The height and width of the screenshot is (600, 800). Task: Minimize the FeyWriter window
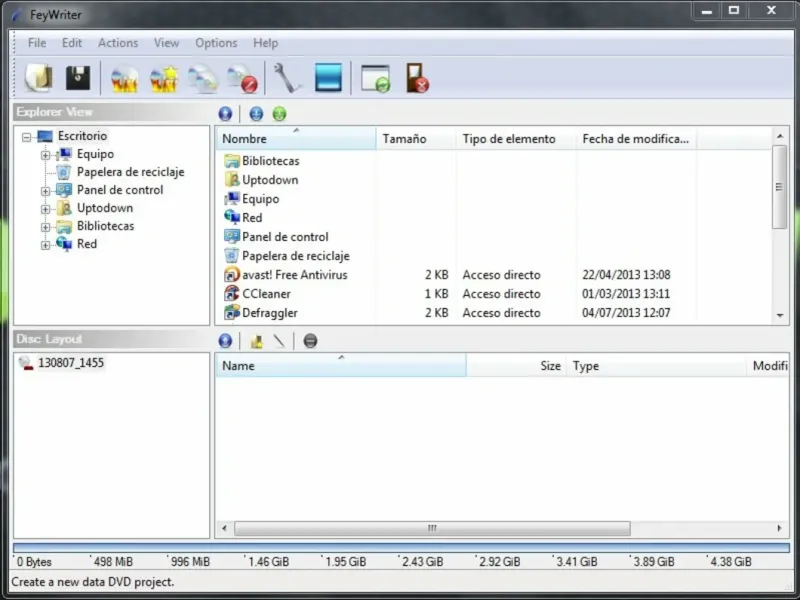[x=707, y=11]
